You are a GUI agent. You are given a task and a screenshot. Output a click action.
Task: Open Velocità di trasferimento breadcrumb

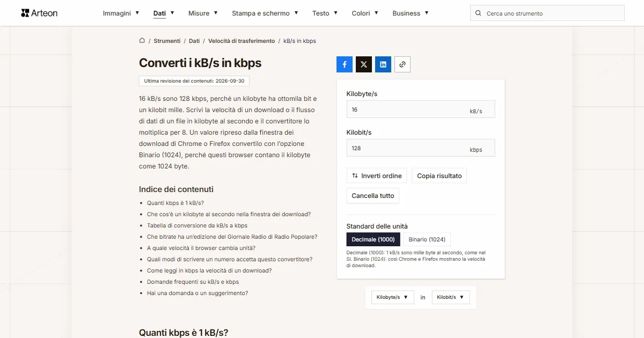tap(241, 41)
